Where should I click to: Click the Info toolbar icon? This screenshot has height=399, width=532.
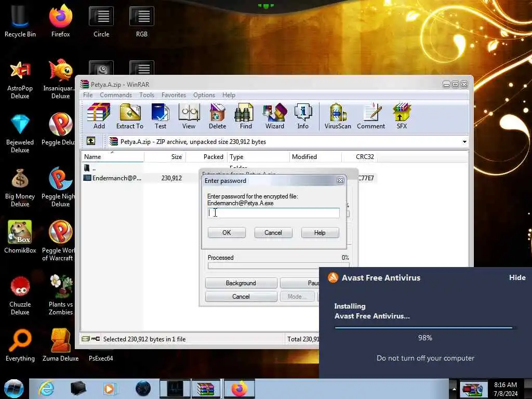[x=303, y=116]
